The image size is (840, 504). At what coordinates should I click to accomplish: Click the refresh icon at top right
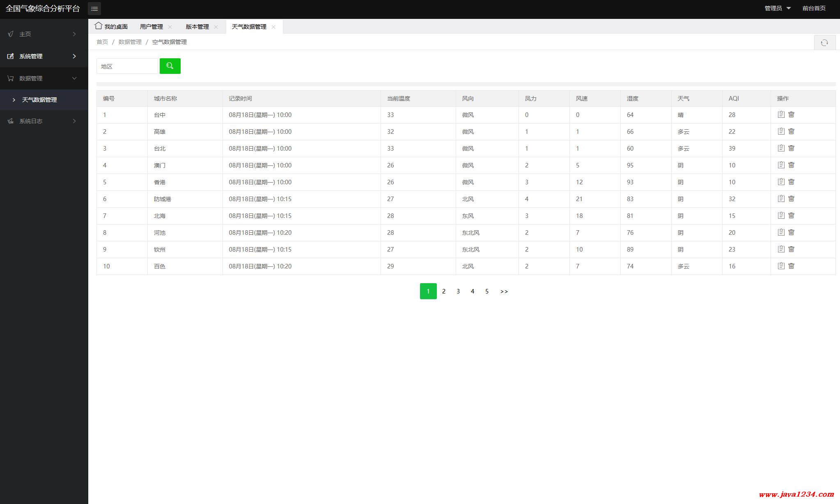coord(824,43)
